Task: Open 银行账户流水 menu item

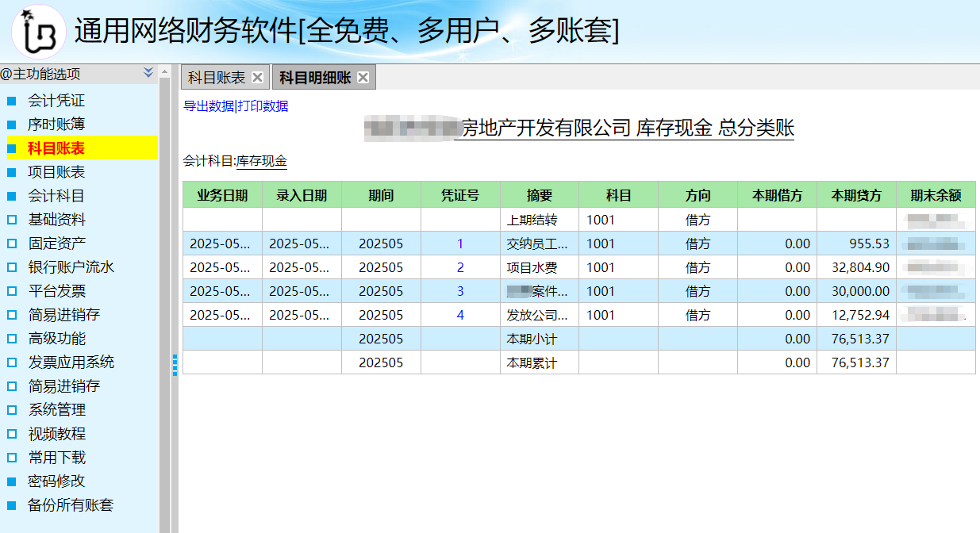Action: click(x=71, y=267)
